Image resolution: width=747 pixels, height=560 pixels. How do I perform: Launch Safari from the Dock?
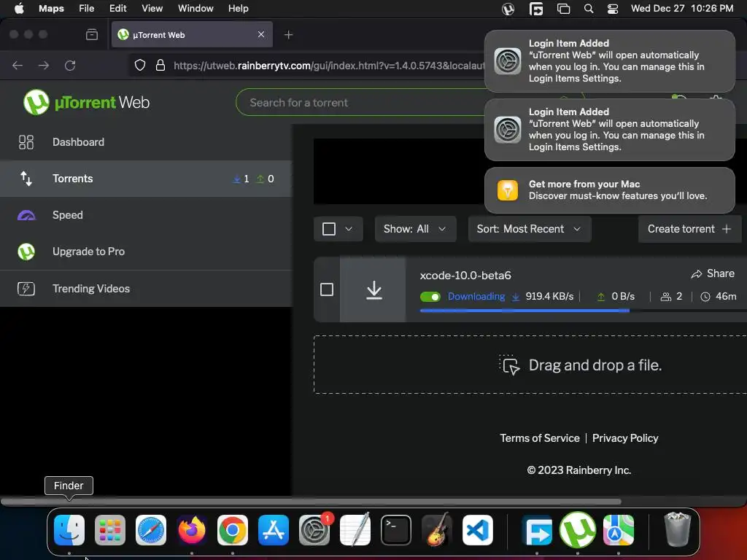(x=151, y=530)
